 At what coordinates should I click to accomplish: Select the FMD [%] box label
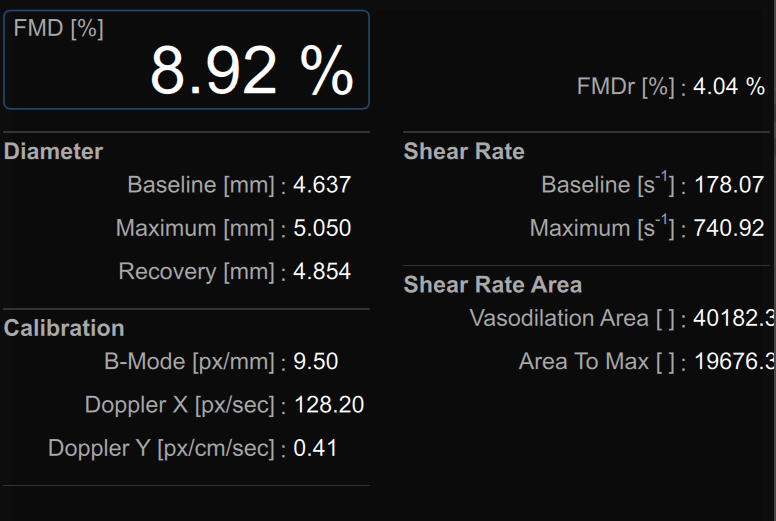[x=59, y=29]
